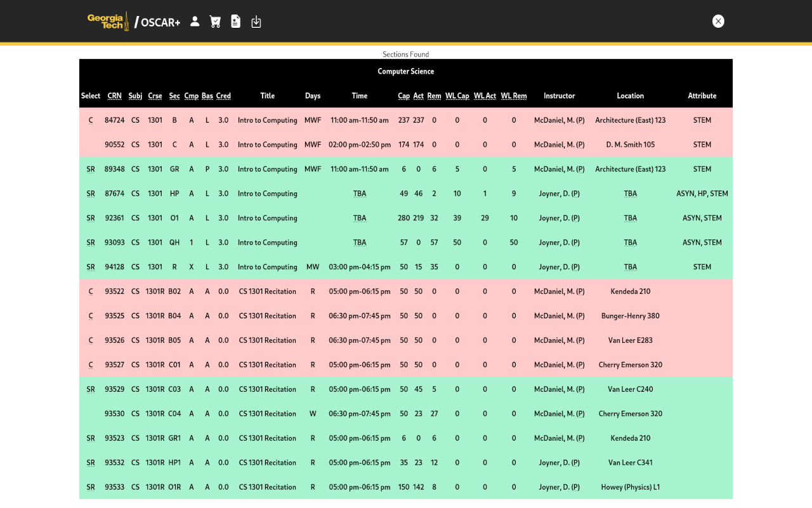Click the SR marker for CRN 94128
The width and height of the screenshot is (812, 508).
click(91, 267)
